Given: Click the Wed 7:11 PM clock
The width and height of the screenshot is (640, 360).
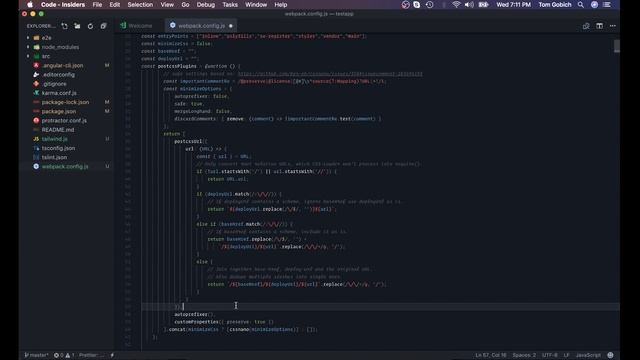Looking at the screenshot, I should click(513, 5).
